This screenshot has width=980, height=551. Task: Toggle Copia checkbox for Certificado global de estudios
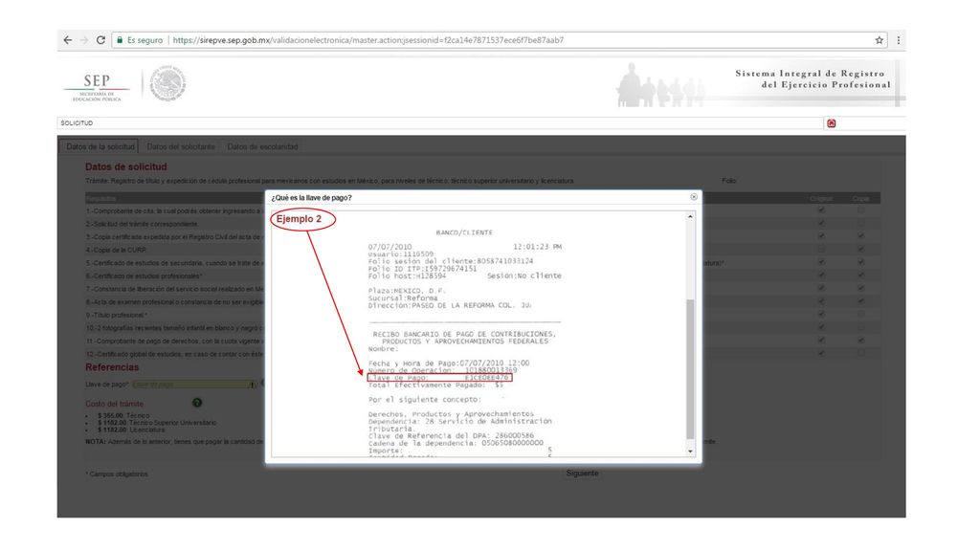click(860, 354)
